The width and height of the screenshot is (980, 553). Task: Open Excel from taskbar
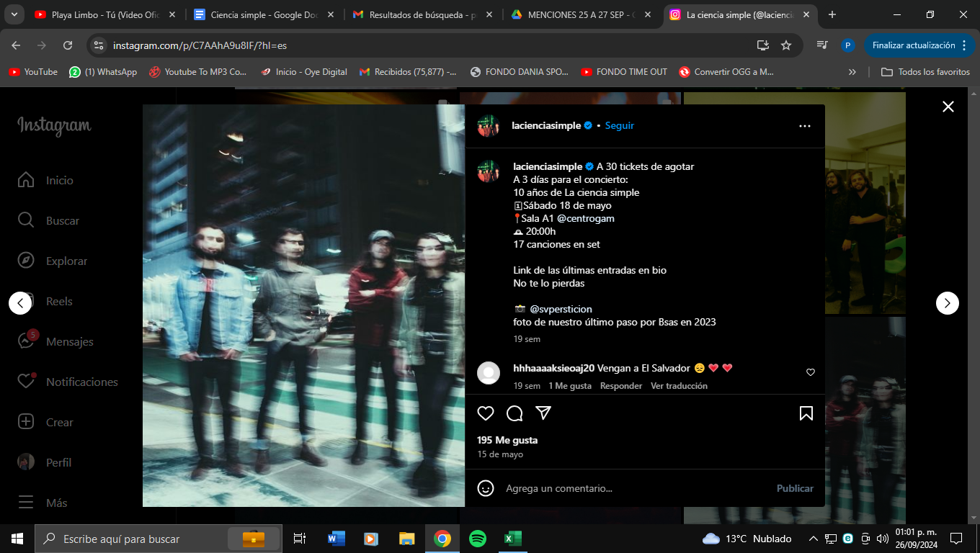(x=512, y=539)
